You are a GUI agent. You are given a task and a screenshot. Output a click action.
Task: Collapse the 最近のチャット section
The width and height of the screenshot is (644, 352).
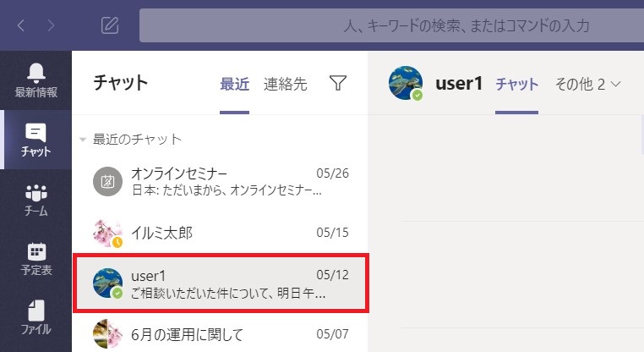(x=83, y=140)
